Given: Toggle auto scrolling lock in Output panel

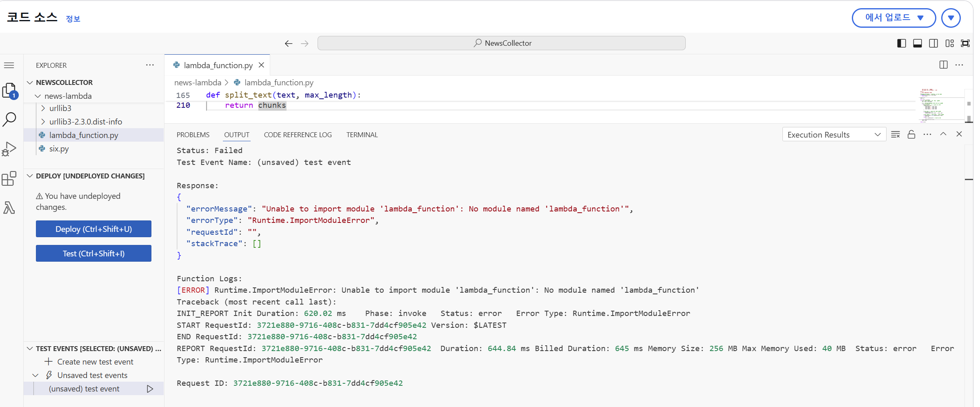Looking at the screenshot, I should coord(911,134).
